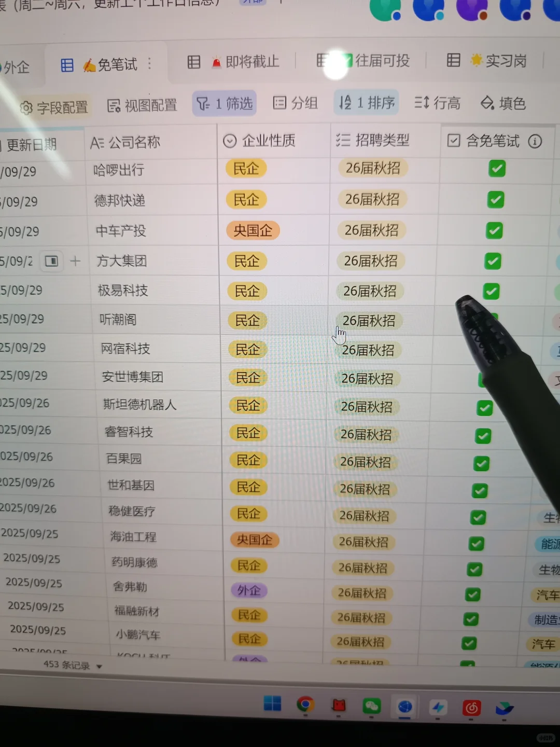This screenshot has height=747, width=560.
Task: Open the 1 排序 sort settings
Action: tap(367, 102)
